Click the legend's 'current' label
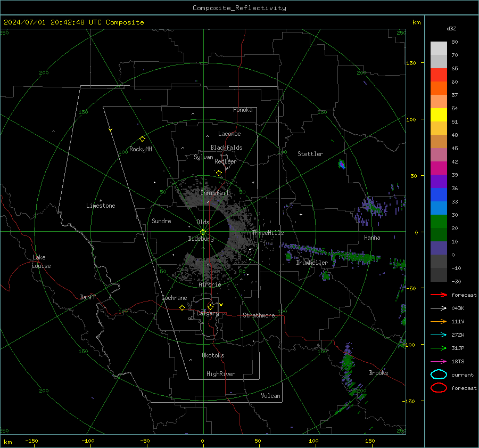479x448 pixels. [463, 374]
